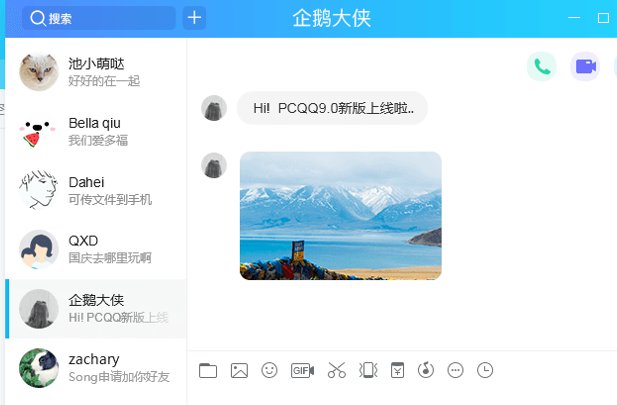Open chat with 池小萌哒
The height and width of the screenshot is (405, 617).
96,72
